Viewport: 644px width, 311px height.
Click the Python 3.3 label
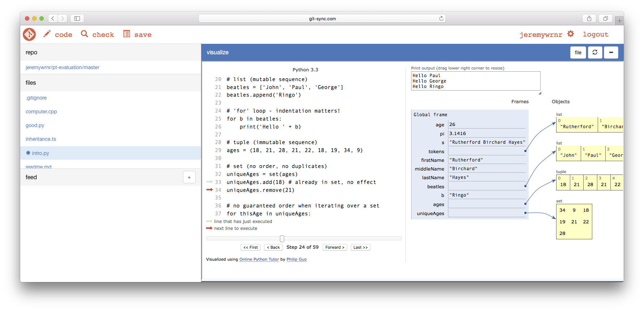tap(305, 70)
